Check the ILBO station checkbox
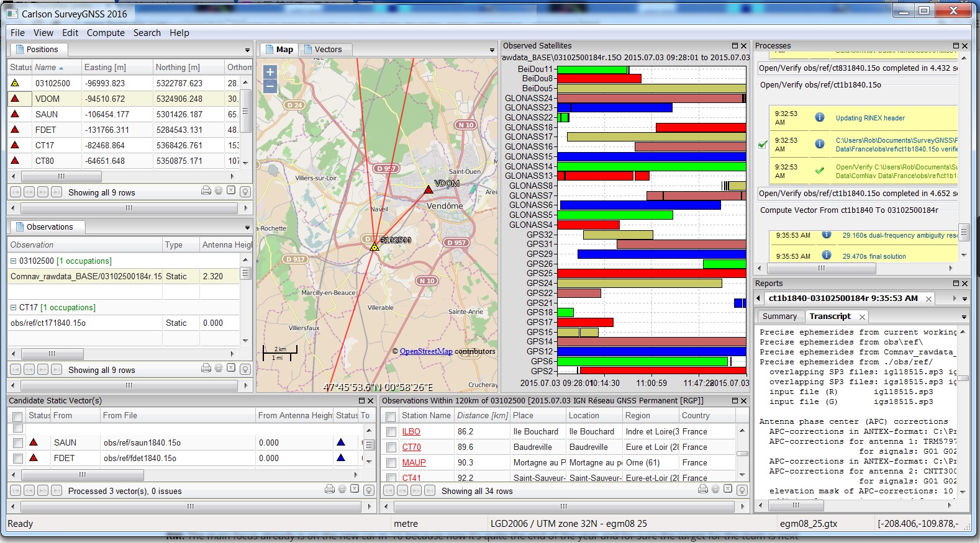Viewport: 980px width, 543px height. 391,432
